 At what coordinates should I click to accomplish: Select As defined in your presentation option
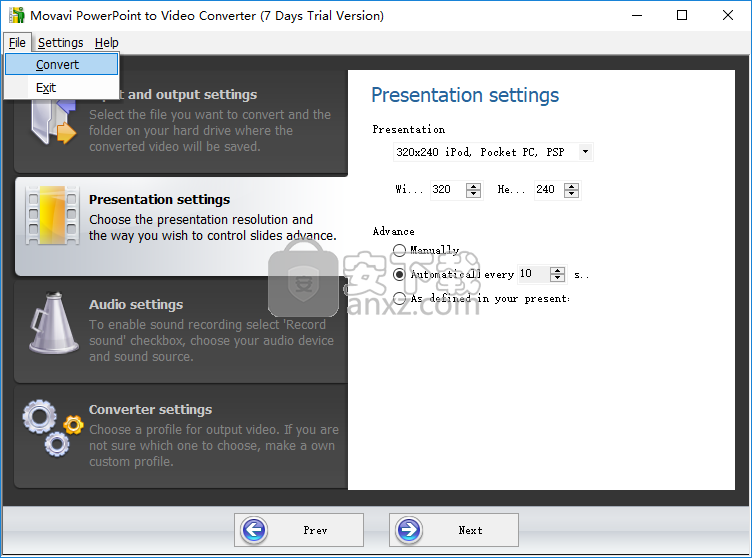pyautogui.click(x=399, y=298)
